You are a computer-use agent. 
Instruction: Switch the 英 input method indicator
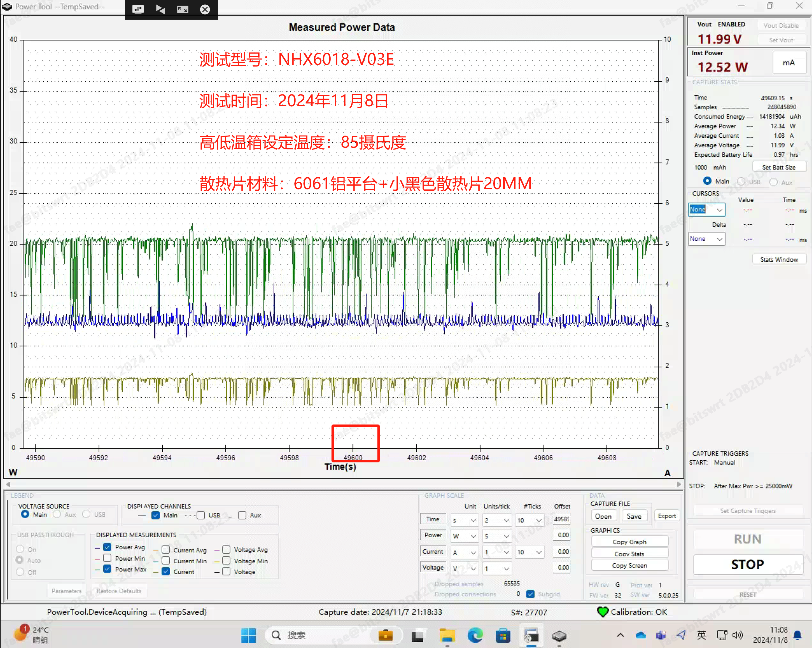pos(701,635)
